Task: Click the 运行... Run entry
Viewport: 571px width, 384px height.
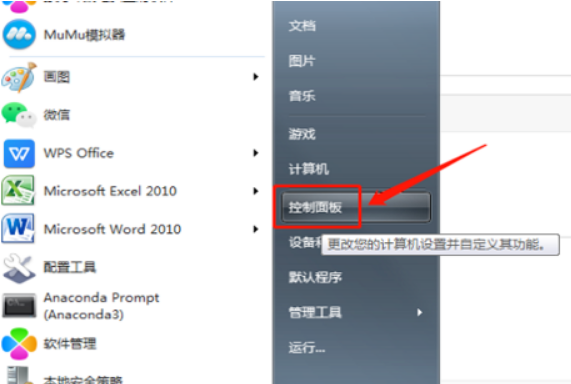Action: click(307, 348)
